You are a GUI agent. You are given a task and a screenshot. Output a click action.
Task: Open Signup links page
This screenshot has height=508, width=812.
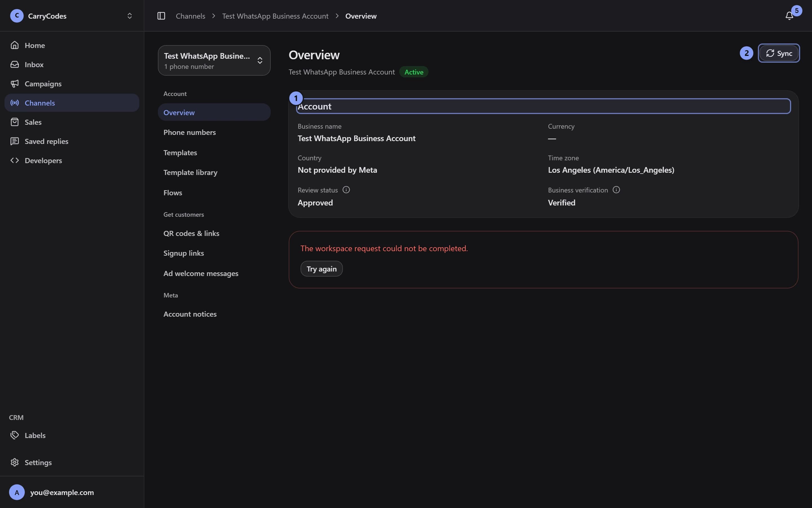click(x=214, y=253)
